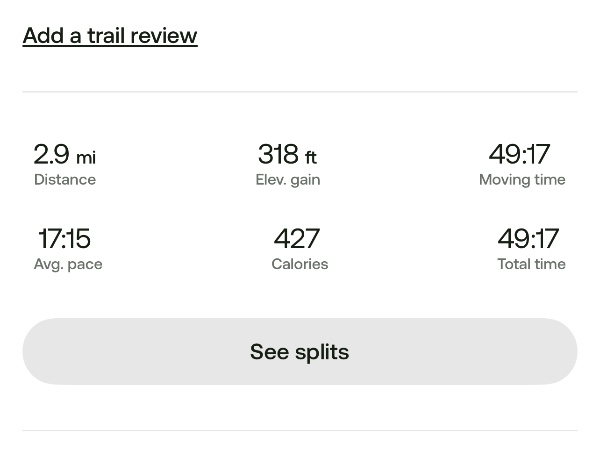The height and width of the screenshot is (450, 600).
Task: Select the Distance caption
Action: click(x=65, y=180)
